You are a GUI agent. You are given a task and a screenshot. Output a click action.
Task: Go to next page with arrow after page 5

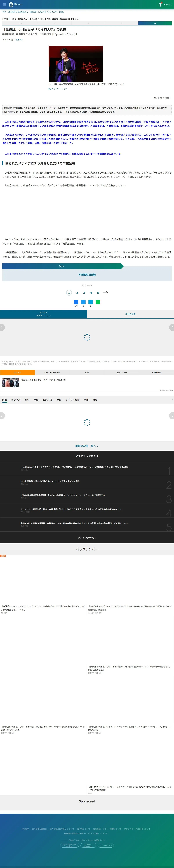pyautogui.click(x=105, y=293)
